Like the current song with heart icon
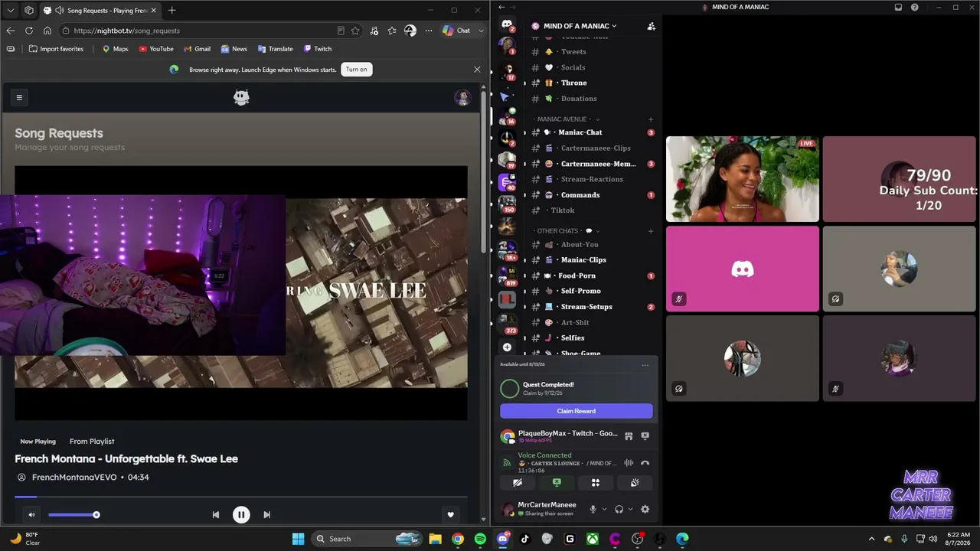 click(451, 515)
